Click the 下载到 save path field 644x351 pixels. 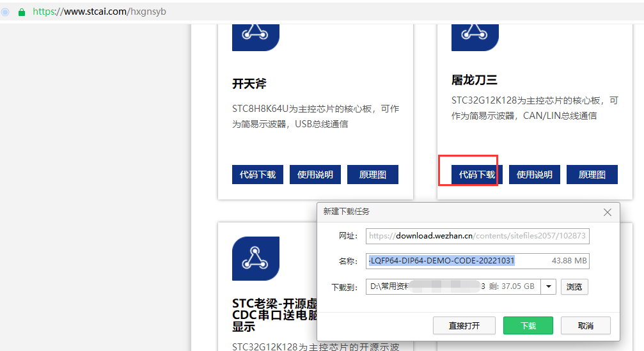point(453,286)
